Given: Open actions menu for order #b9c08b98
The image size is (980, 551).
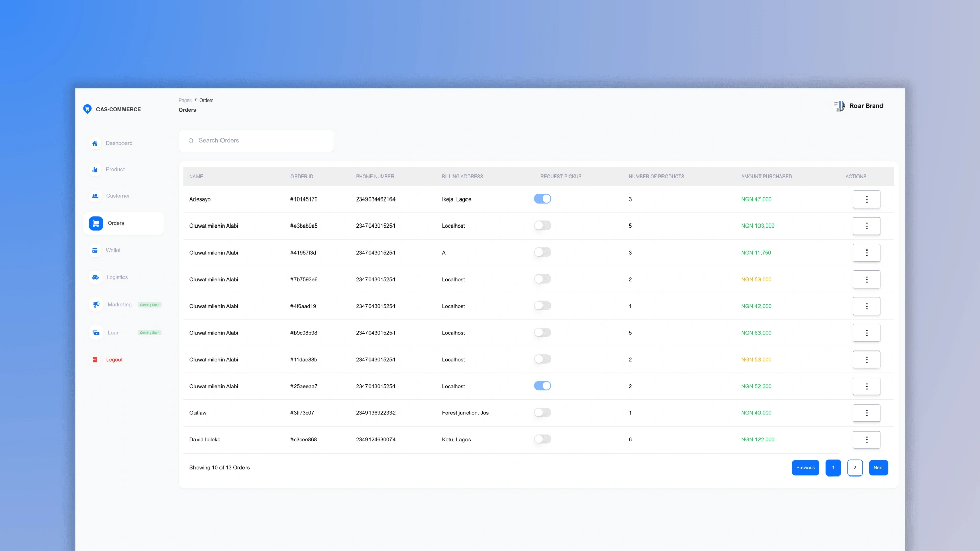Looking at the screenshot, I should [867, 333].
